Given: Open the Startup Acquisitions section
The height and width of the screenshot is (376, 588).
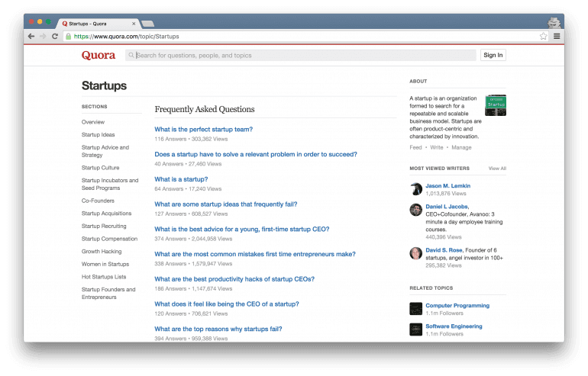Looking at the screenshot, I should (x=106, y=214).
